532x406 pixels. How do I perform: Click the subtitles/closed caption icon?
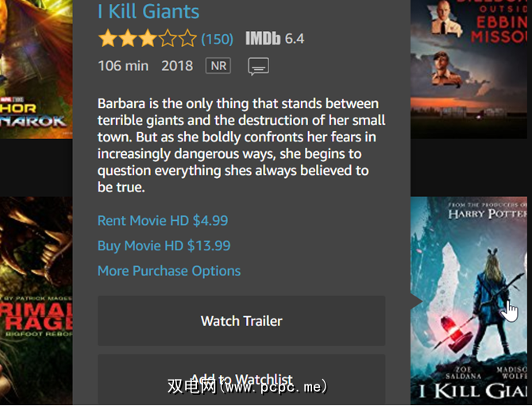click(259, 66)
